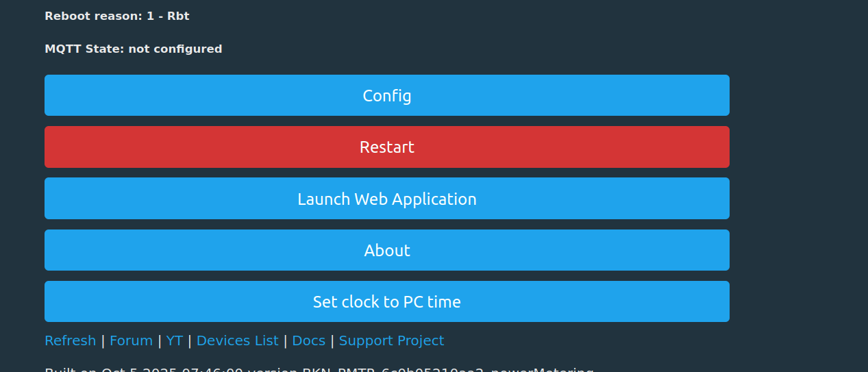This screenshot has width=868, height=372.
Task: Click the Refresh link
Action: (x=70, y=340)
